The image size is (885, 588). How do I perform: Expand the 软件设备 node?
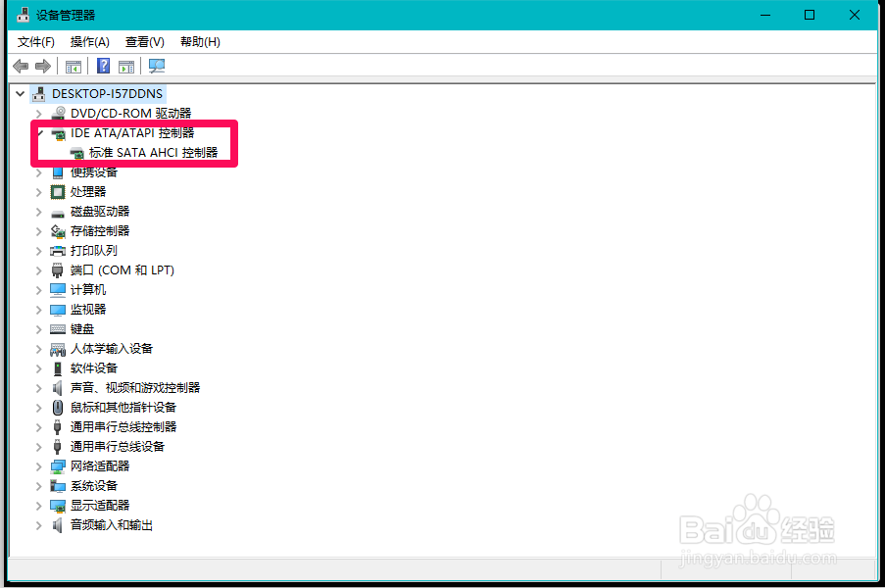[x=38, y=368]
